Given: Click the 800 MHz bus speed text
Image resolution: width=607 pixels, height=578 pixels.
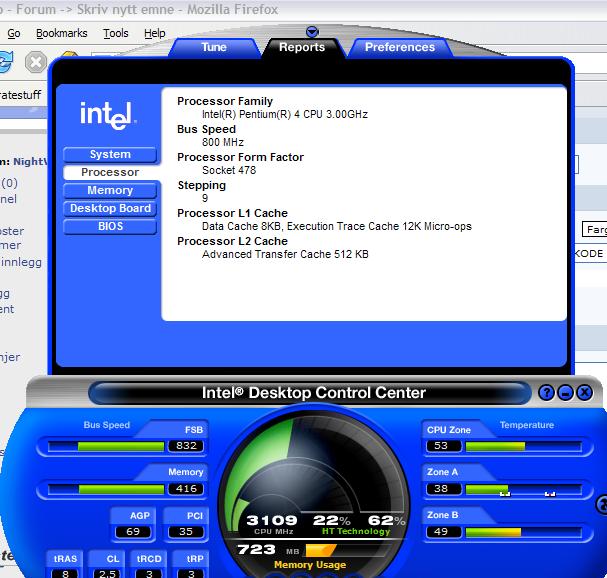Looking at the screenshot, I should [223, 142].
